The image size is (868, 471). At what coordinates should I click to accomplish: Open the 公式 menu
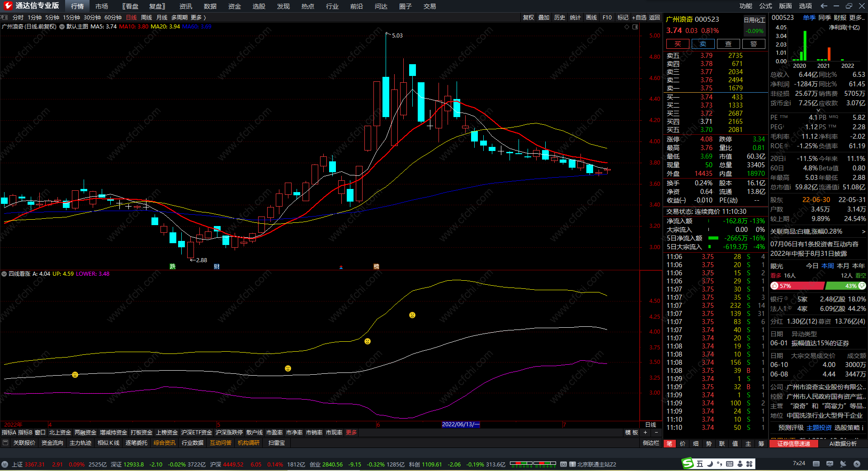766,6
